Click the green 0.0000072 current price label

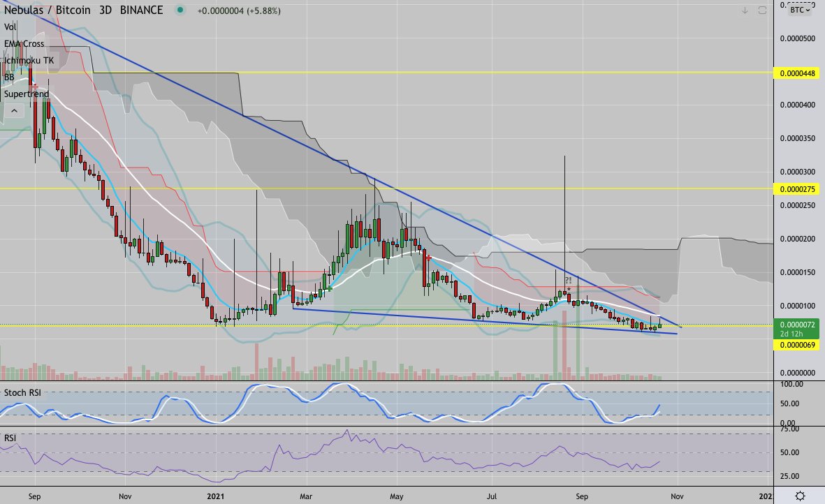797,325
